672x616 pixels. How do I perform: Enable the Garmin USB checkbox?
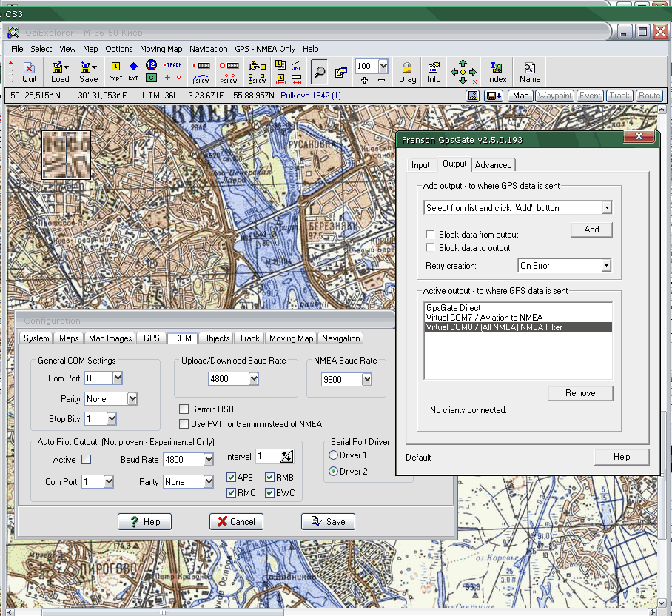tap(184, 409)
